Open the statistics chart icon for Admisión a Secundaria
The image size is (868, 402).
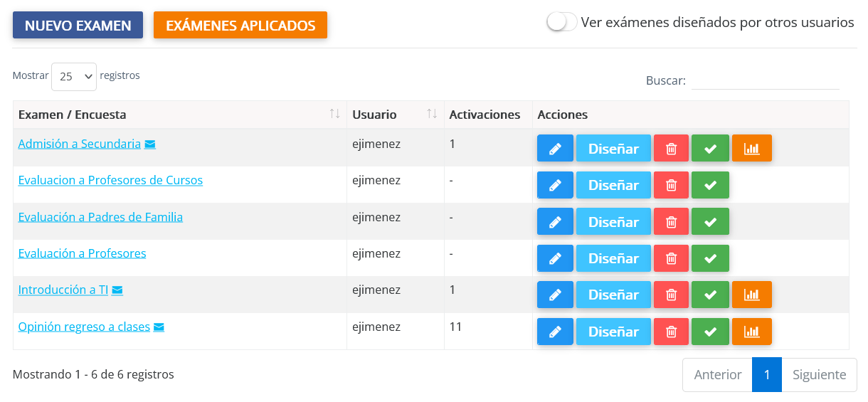click(x=751, y=149)
